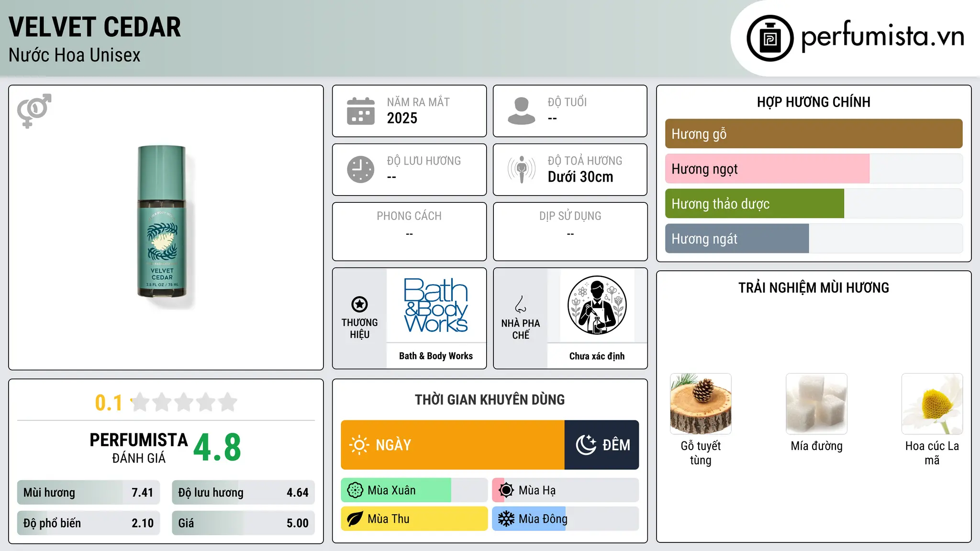Click the person icon beside Độ tuổi

click(521, 111)
